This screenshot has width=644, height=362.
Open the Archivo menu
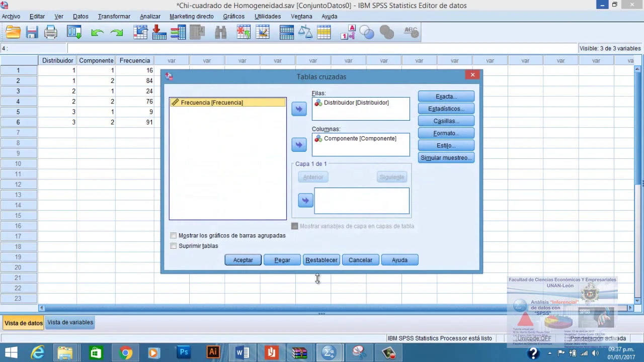tap(11, 17)
